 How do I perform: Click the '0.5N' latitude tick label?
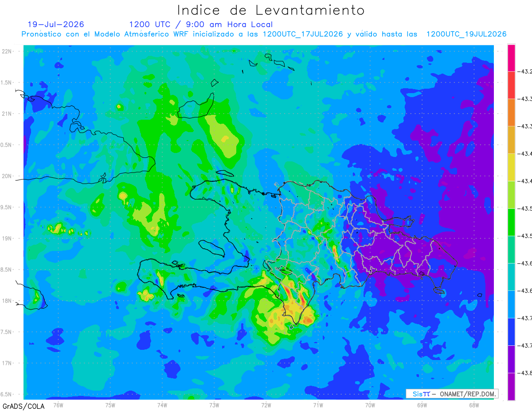(x=7, y=145)
